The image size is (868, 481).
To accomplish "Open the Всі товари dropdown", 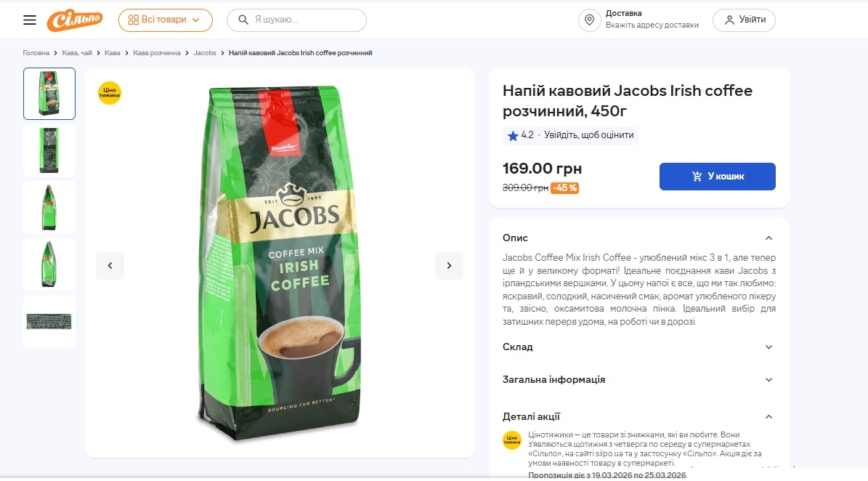I will (x=165, y=20).
